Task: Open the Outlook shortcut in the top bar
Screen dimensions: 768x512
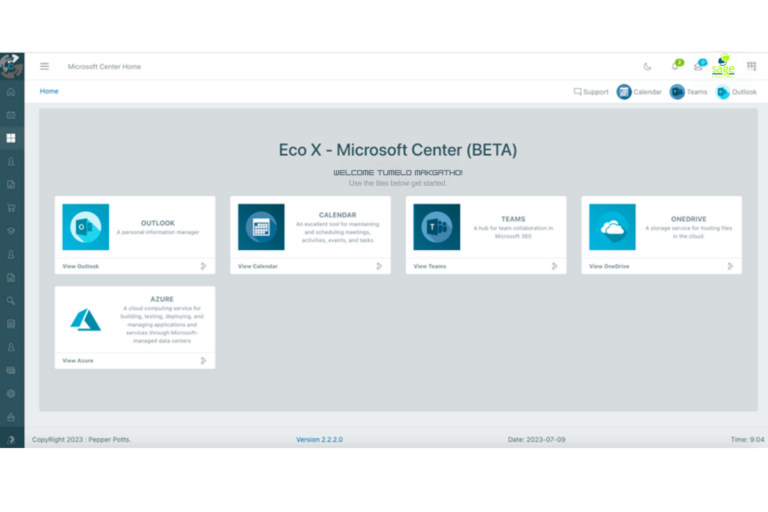Action: (737, 92)
